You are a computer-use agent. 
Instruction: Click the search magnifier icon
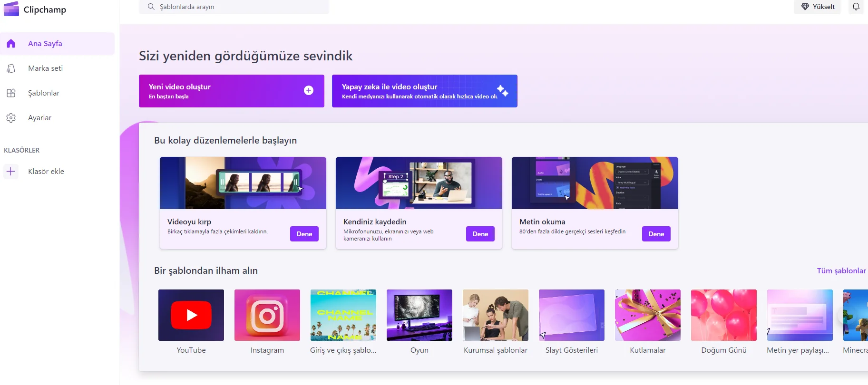click(151, 7)
